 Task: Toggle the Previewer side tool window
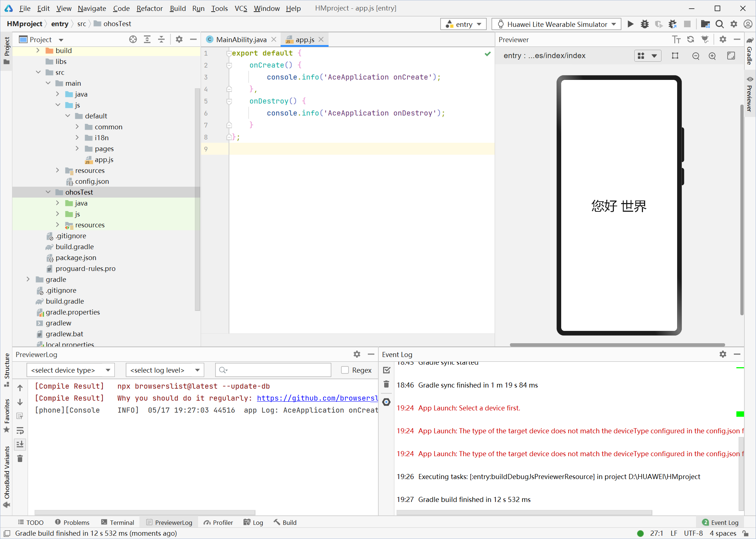point(750,94)
